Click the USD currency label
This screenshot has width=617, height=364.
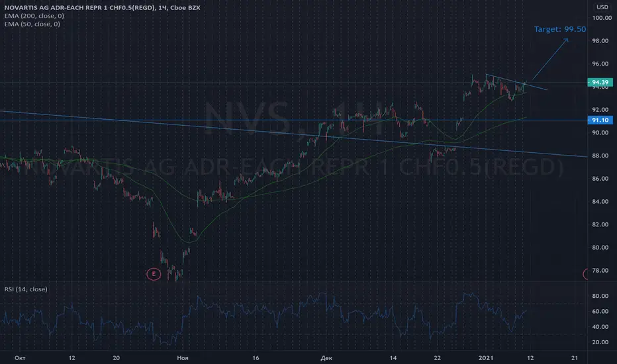click(x=602, y=7)
